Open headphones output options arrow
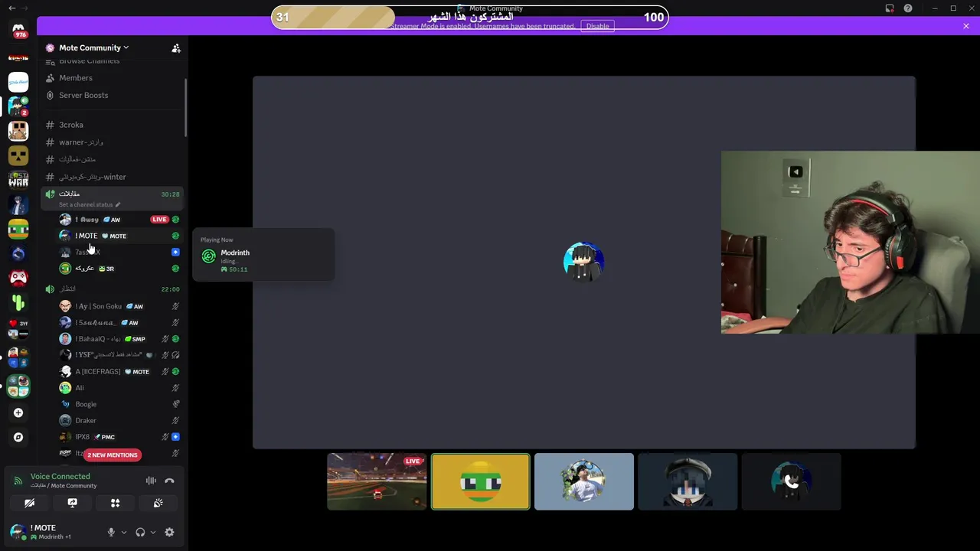980x551 pixels. pyautogui.click(x=153, y=532)
